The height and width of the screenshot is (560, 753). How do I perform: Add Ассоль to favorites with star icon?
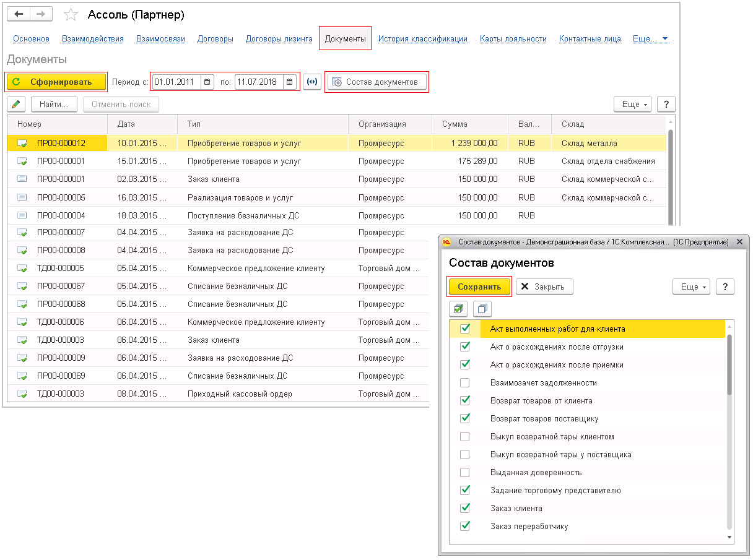[71, 15]
